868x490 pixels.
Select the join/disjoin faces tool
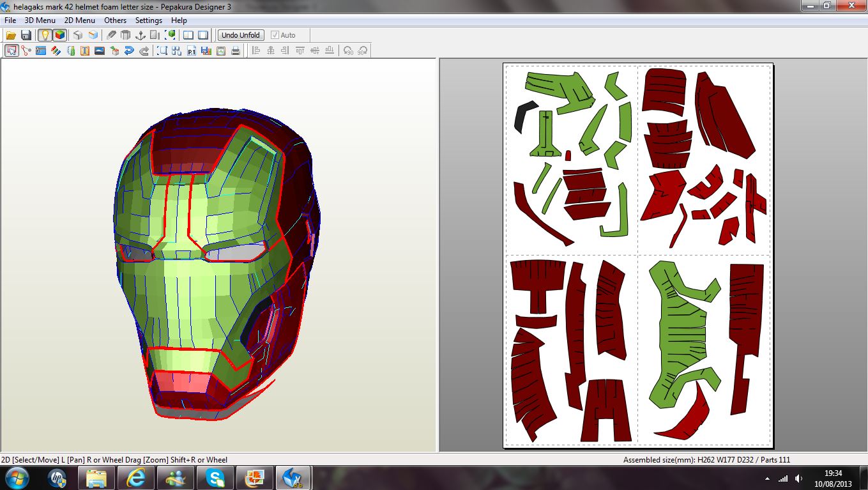[x=41, y=50]
